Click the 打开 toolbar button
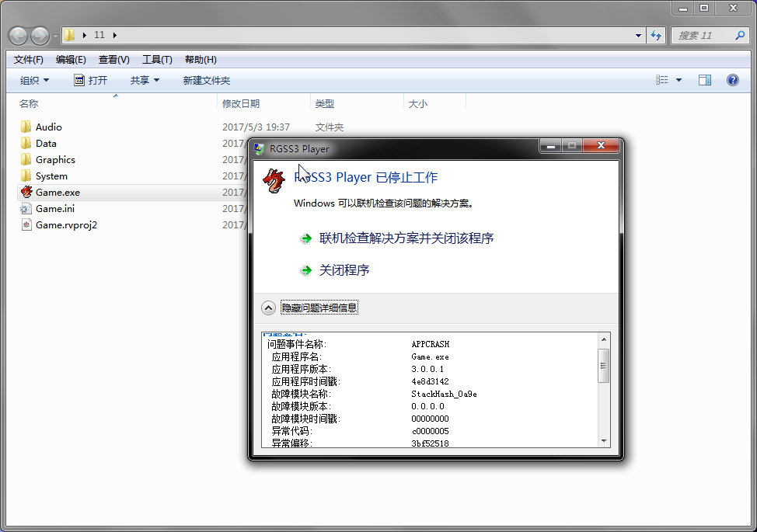This screenshot has height=532, width=757. coord(91,80)
